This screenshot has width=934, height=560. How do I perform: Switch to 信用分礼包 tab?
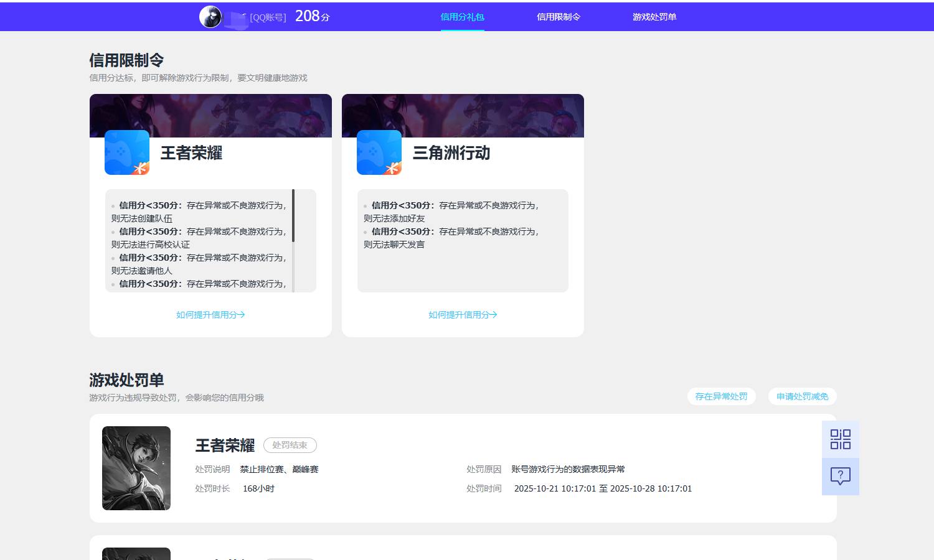(462, 17)
